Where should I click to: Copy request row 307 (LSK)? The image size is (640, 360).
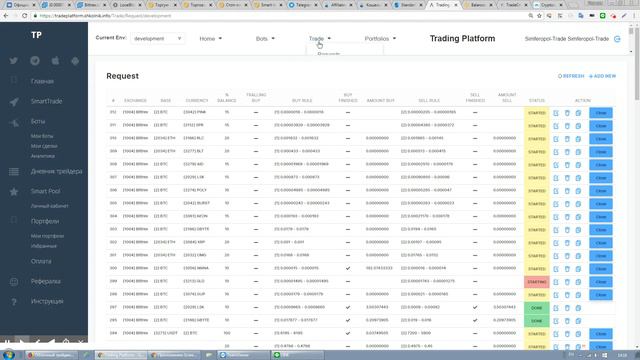click(x=578, y=178)
